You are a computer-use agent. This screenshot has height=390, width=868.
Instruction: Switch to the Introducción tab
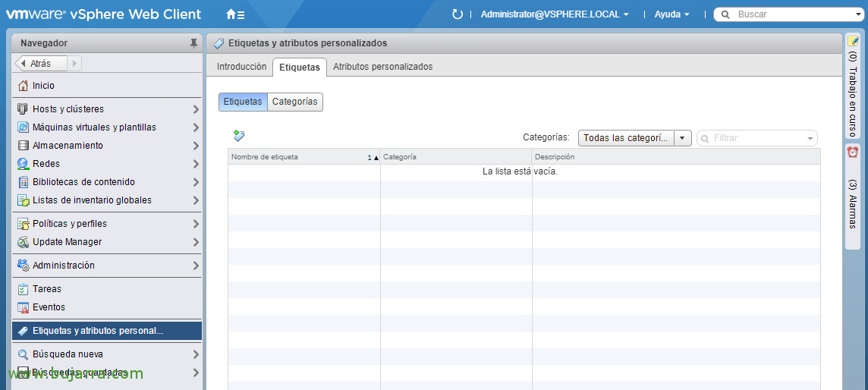[241, 66]
